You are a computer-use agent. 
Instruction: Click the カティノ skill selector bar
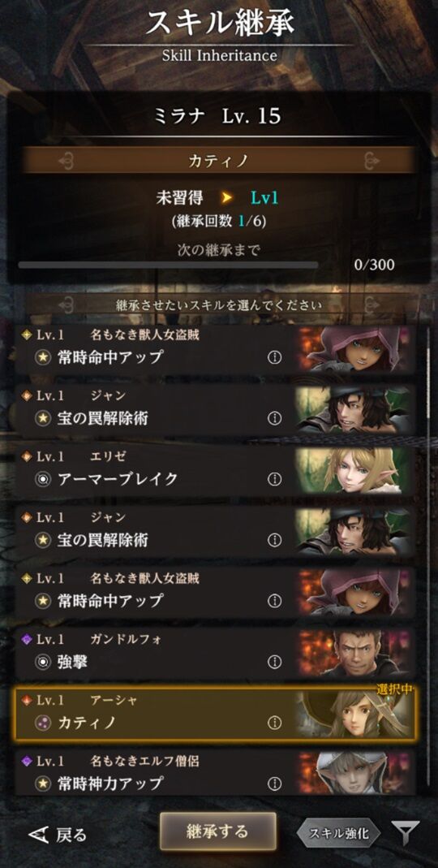(x=218, y=160)
